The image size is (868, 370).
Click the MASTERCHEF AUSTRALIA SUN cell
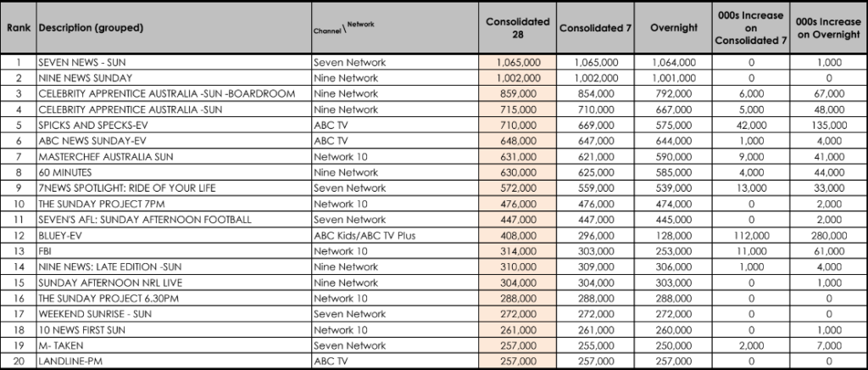[174, 157]
